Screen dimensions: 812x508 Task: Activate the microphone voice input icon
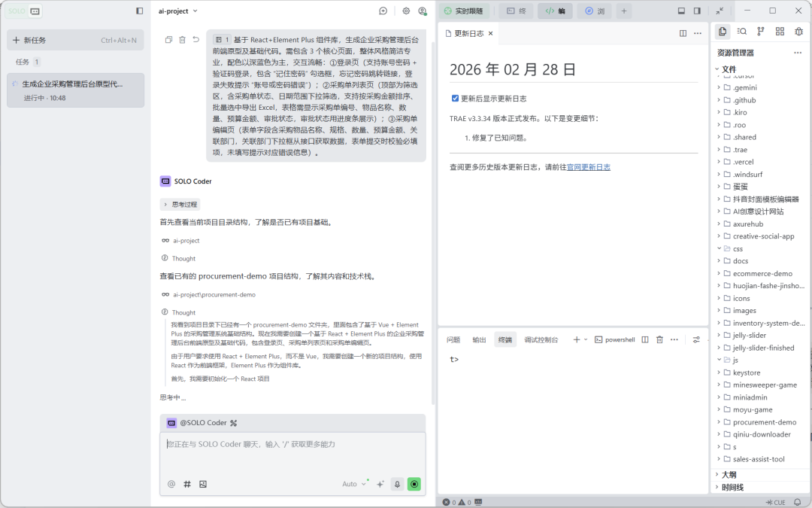[396, 484]
